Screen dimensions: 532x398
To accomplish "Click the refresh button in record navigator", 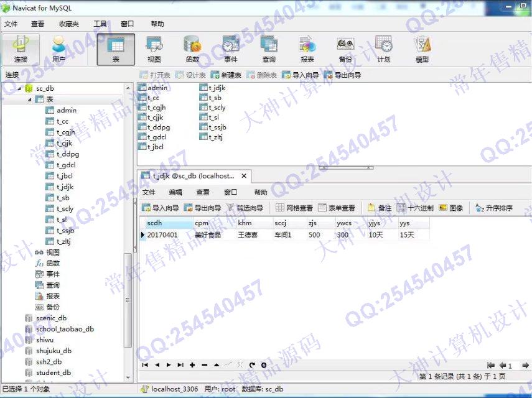I will coord(252,365).
